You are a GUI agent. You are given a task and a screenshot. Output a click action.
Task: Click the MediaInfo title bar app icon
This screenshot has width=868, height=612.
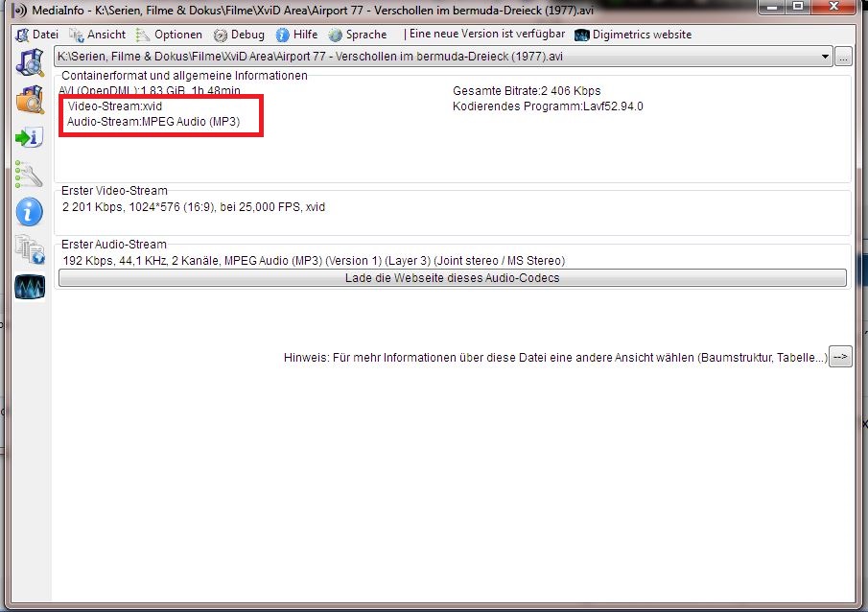(x=20, y=11)
